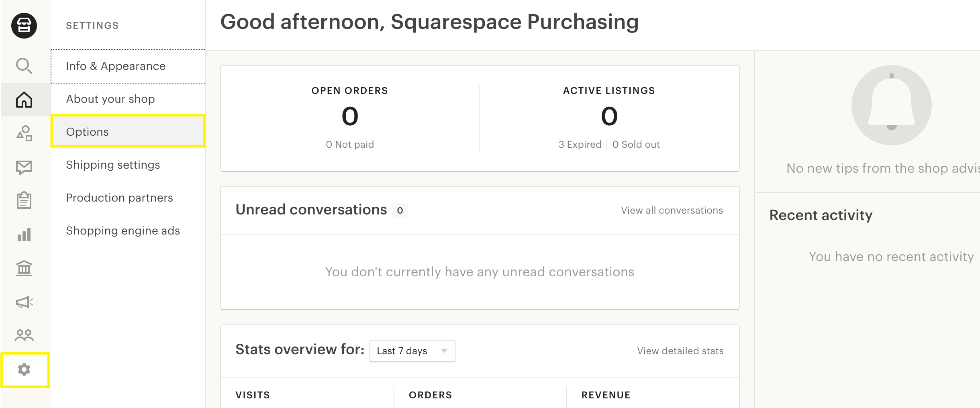Open finances bank building icon
Image resolution: width=980 pixels, height=408 pixels.
click(x=24, y=268)
